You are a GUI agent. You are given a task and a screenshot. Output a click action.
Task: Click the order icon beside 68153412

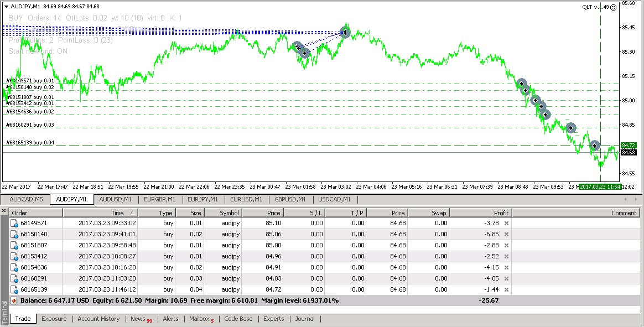coord(14,256)
